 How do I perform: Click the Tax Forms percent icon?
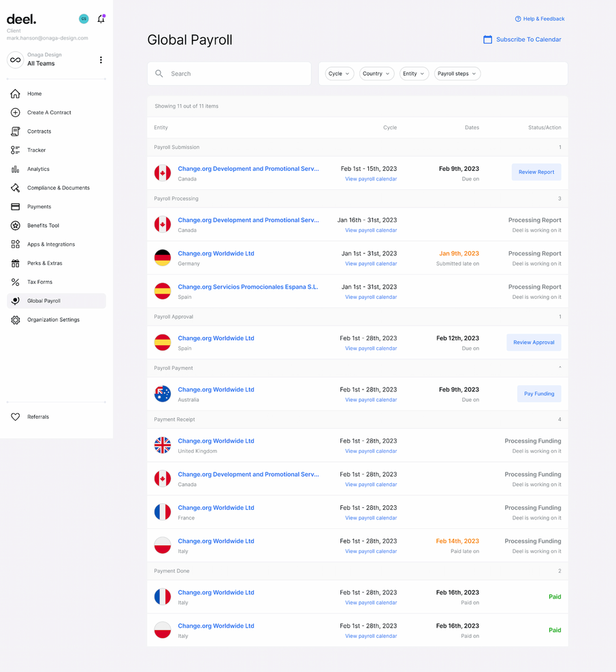15,282
